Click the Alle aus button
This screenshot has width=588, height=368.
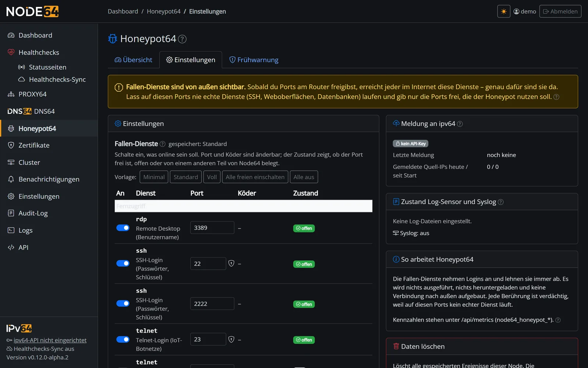coord(304,177)
